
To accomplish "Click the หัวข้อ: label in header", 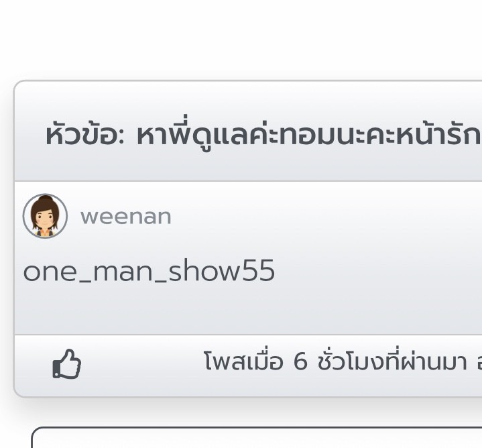I will (x=85, y=135).
